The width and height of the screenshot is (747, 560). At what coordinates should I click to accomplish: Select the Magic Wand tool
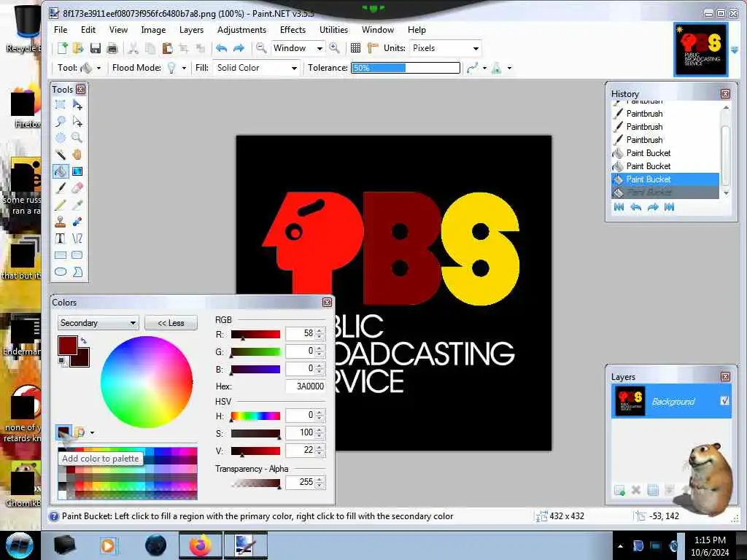click(61, 155)
